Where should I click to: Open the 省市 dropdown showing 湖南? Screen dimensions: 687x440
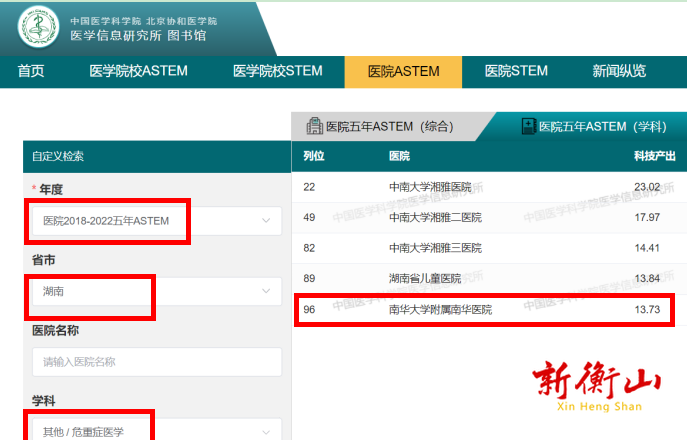tap(157, 291)
